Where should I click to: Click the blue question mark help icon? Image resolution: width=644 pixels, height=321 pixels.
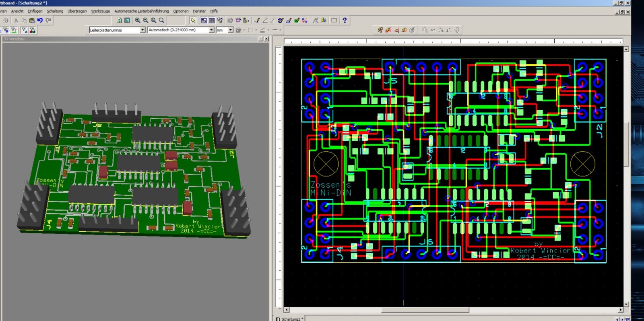345,20
